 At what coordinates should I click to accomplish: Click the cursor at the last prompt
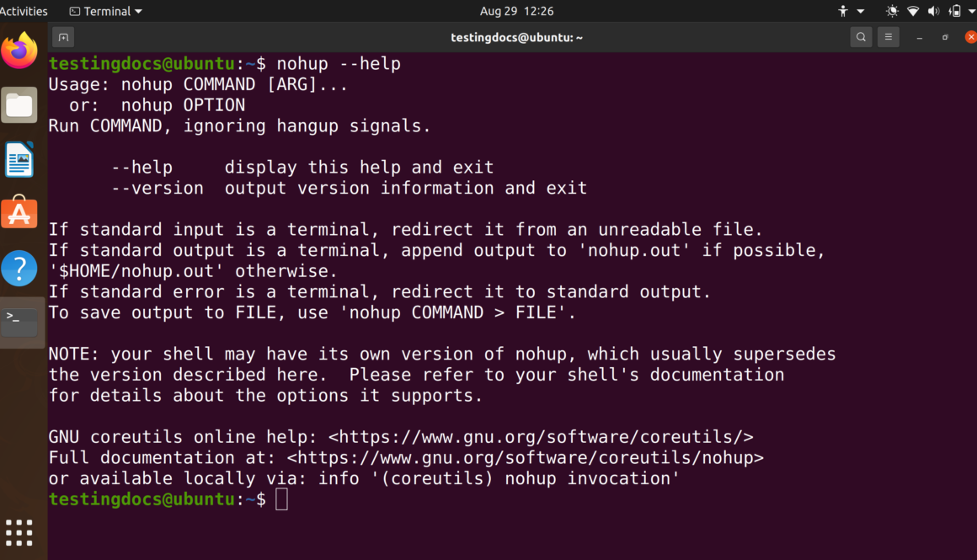pos(281,499)
